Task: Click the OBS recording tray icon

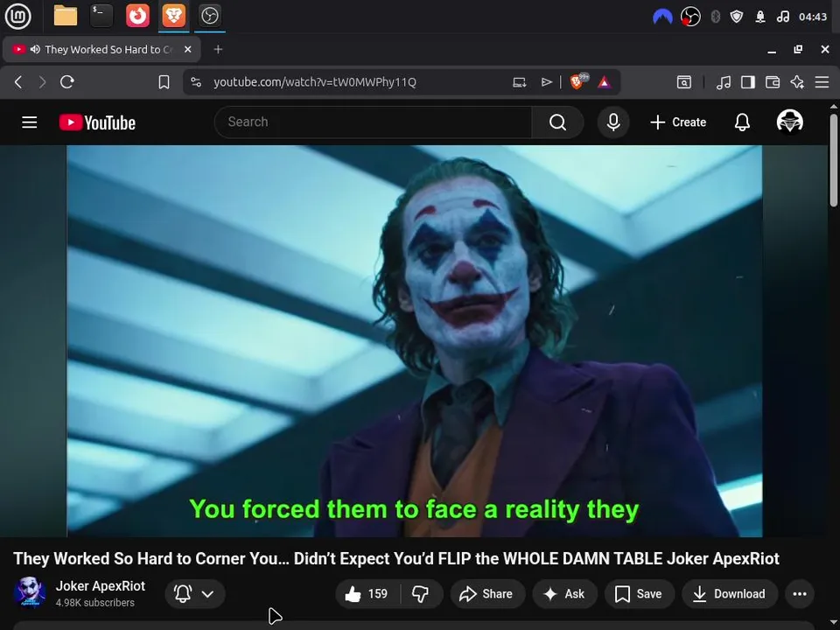Action: (690, 17)
